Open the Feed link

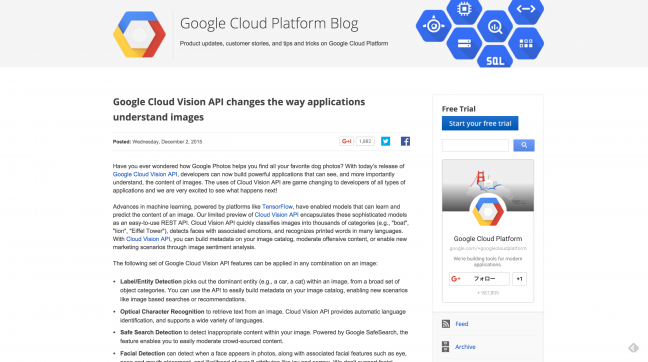(462, 324)
